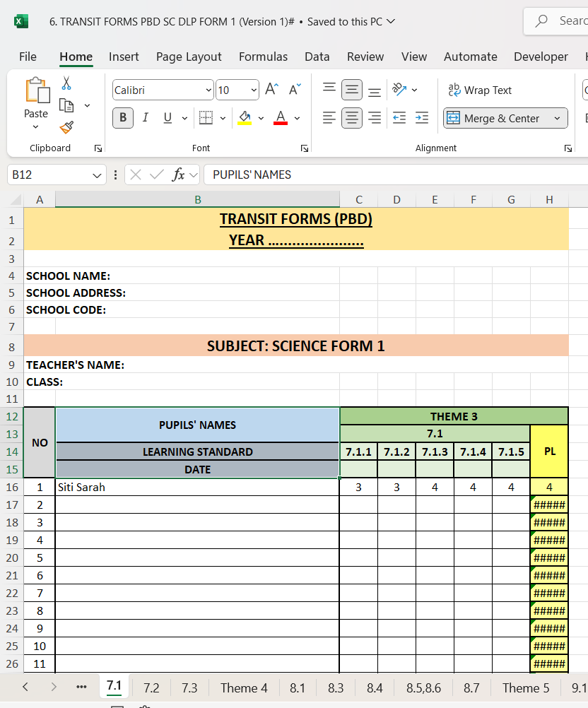Open Clipboard pane launcher
The image size is (588, 708).
click(98, 148)
